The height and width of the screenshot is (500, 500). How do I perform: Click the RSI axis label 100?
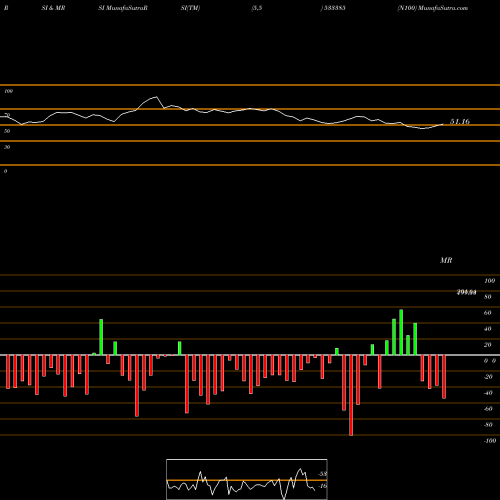(8, 91)
